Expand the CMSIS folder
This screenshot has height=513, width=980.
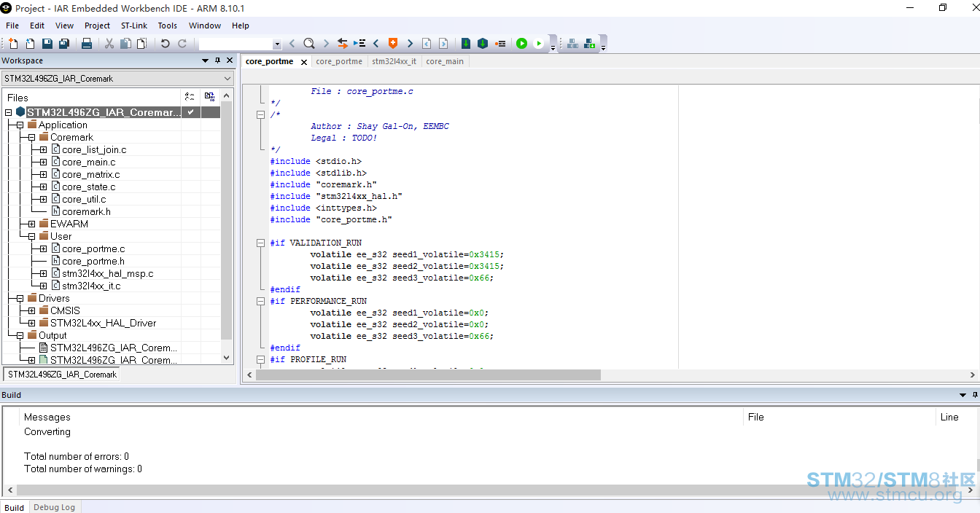click(31, 310)
